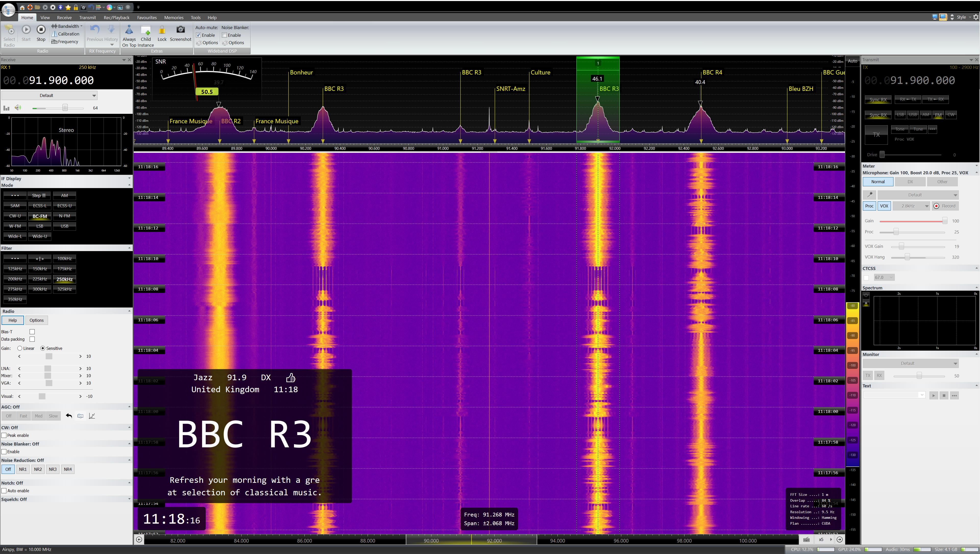Click thumbs-up icon in RDS panel
This screenshot has width=980, height=554.
pos(291,377)
